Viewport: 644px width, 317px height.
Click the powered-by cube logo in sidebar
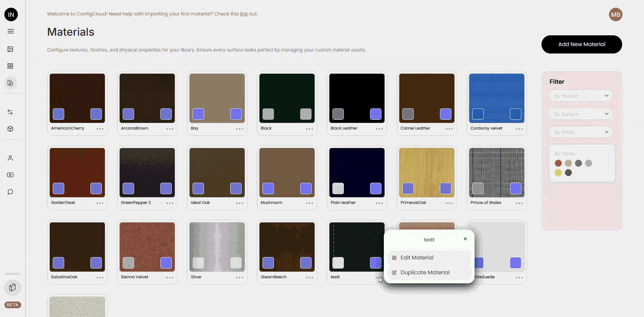[x=13, y=288]
